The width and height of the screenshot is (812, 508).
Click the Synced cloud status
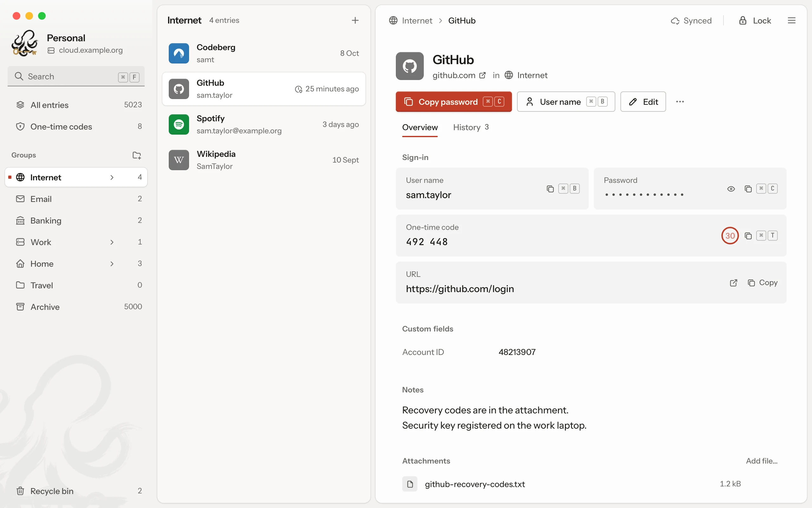tap(691, 21)
